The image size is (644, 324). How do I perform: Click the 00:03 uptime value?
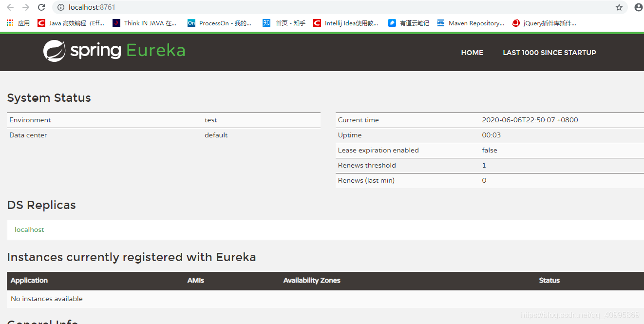tap(492, 135)
